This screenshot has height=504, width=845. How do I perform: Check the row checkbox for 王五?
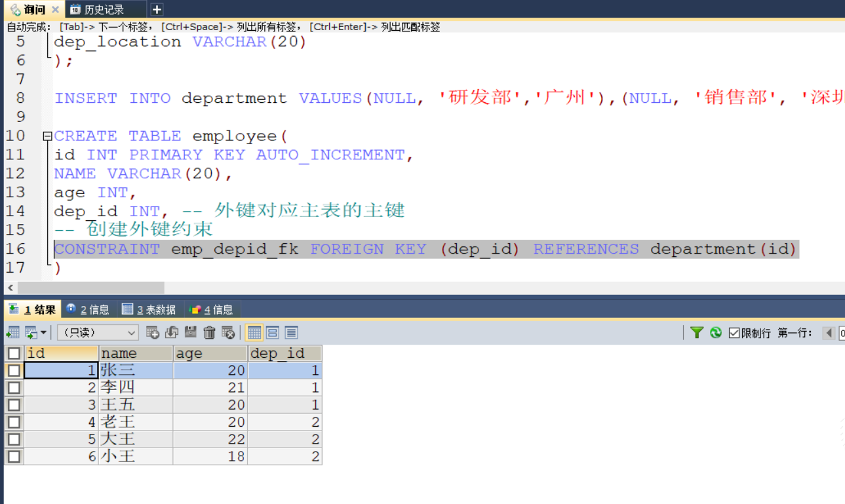[14, 404]
